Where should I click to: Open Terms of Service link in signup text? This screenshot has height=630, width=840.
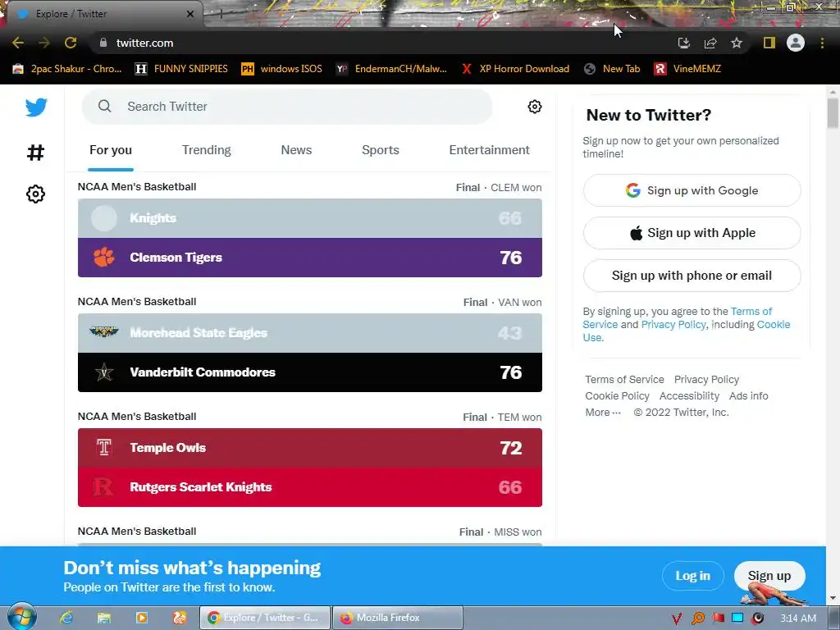(x=751, y=311)
